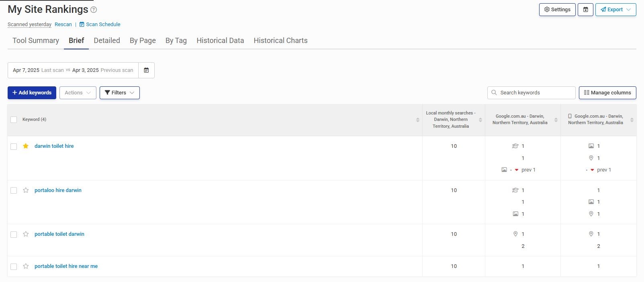The image size is (644, 282).
Task: Star the portaloo hire darwin keyword
Action: [x=26, y=190]
